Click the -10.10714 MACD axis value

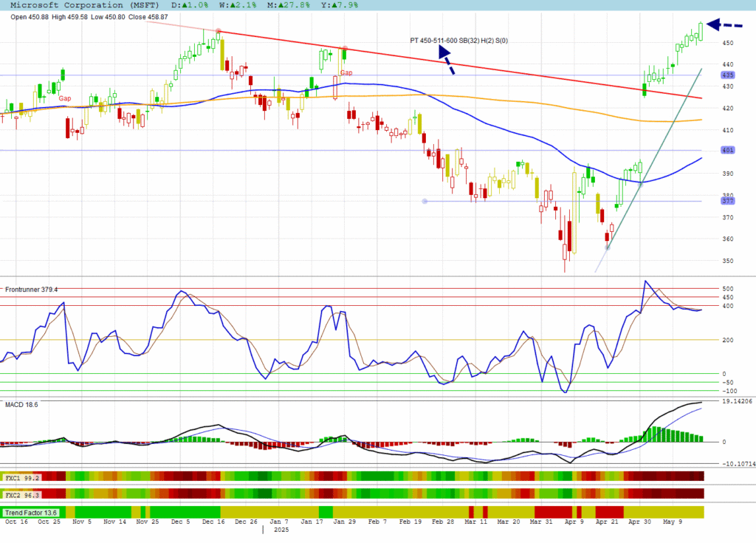pyautogui.click(x=738, y=464)
